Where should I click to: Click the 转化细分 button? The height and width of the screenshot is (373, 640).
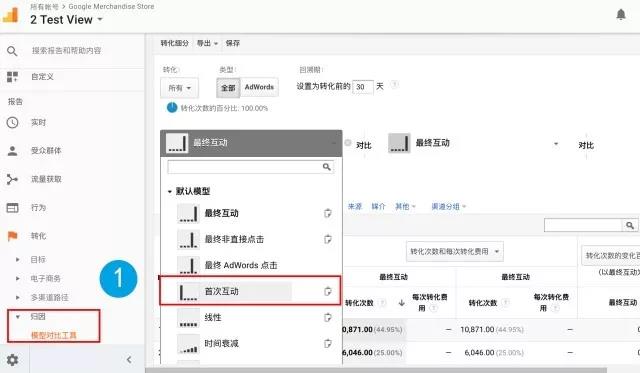(x=174, y=43)
